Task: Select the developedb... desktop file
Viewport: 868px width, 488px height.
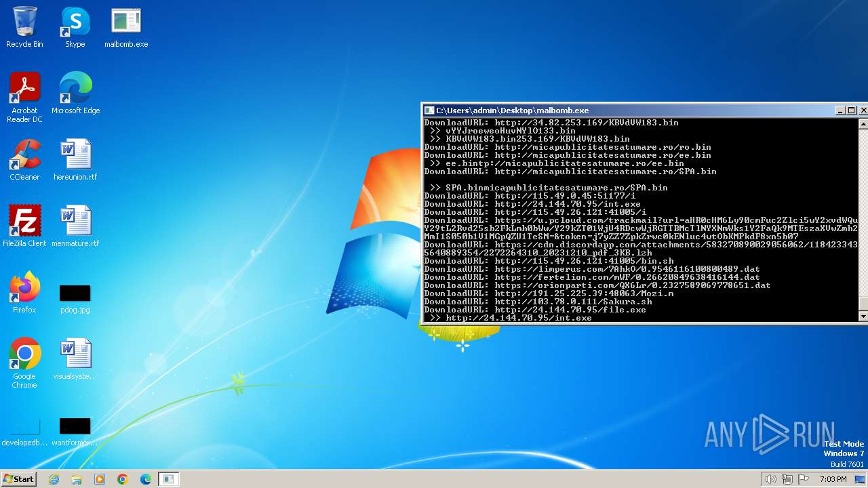Action: [x=24, y=432]
